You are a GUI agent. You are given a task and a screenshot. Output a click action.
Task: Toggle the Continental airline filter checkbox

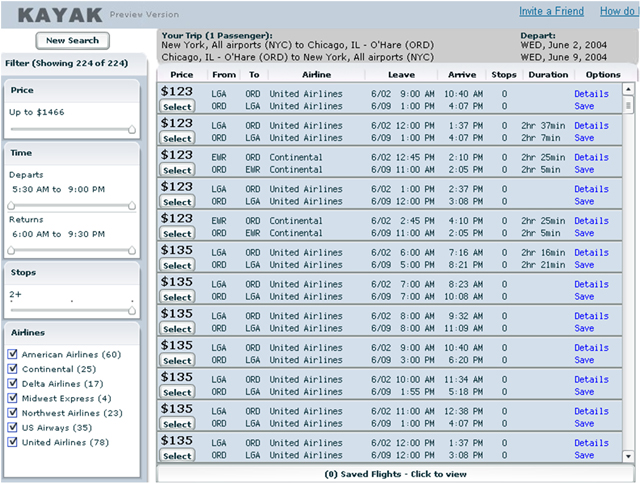pos(13,369)
